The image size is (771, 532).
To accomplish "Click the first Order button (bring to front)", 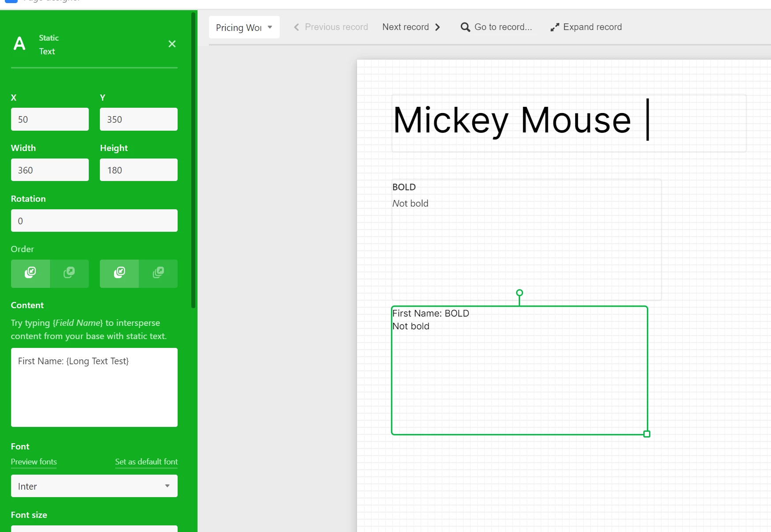I will (30, 273).
